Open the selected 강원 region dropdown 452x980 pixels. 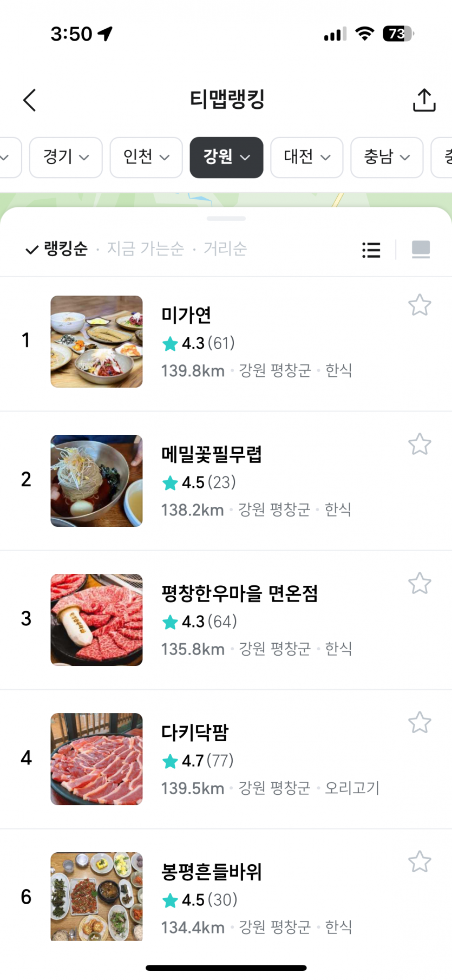226,158
